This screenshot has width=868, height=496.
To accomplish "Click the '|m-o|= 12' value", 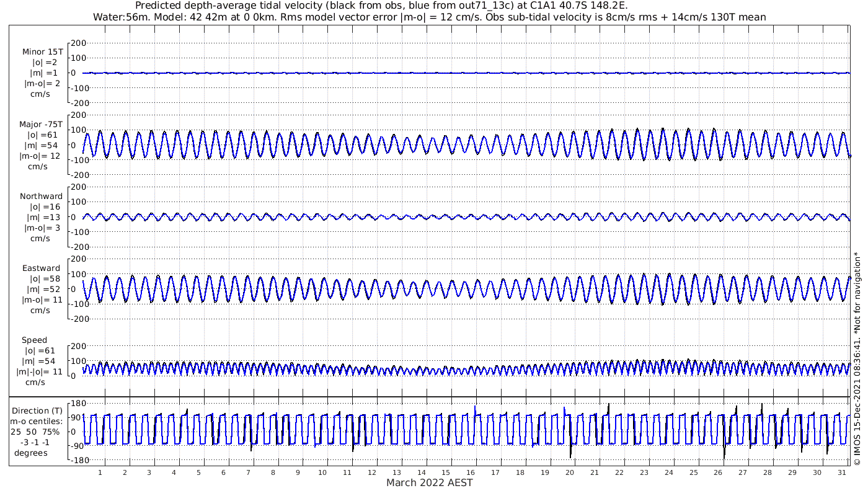I will [x=40, y=156].
